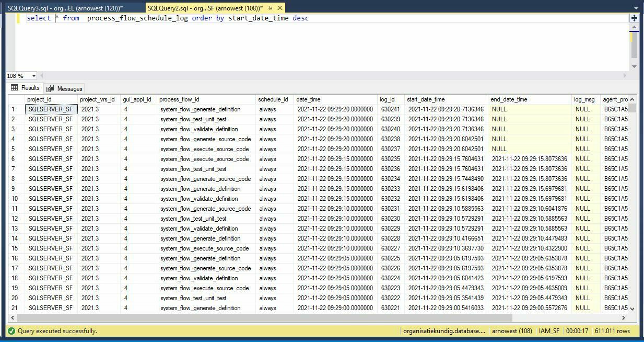Select the SQLQuery2.sql tab

[x=205, y=8]
